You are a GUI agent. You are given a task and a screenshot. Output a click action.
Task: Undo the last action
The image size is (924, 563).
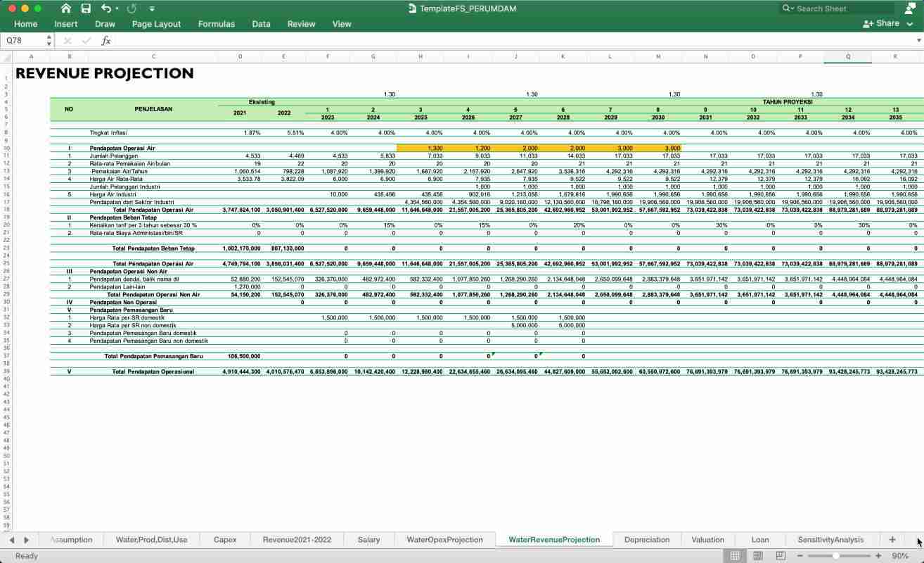pos(107,8)
